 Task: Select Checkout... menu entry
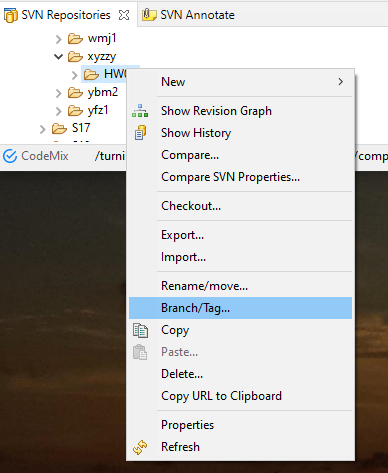click(240, 206)
